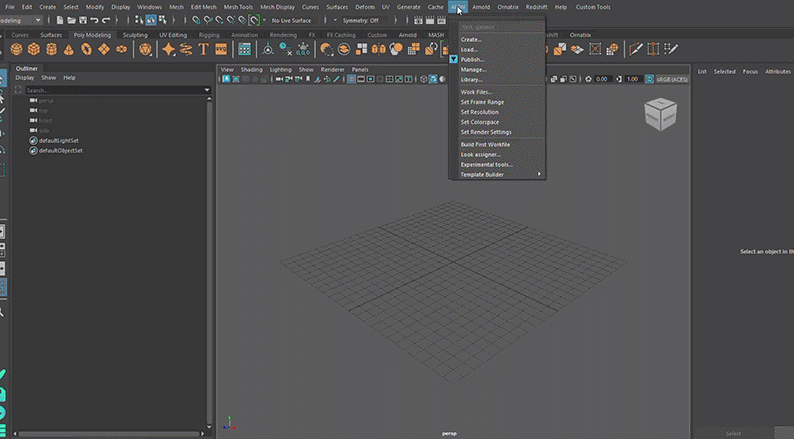The image size is (794, 439).
Task: Click the Outliner horizontal scrollbar
Action: tap(109, 433)
